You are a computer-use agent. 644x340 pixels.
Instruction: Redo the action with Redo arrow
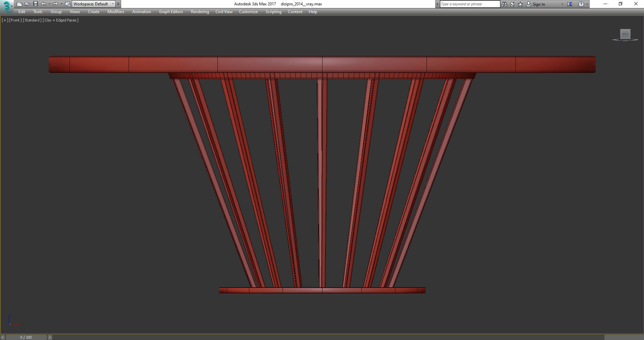(x=55, y=4)
